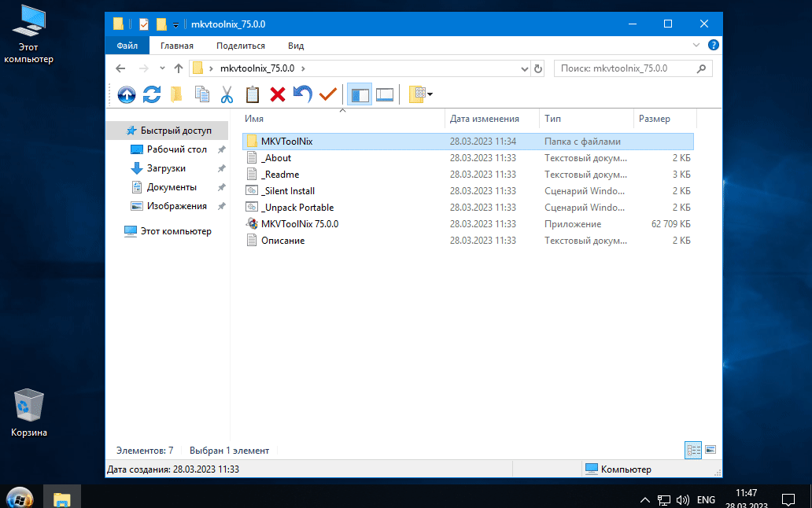Click the 62 709 КБ size cell
The width and height of the screenshot is (812, 508).
[x=670, y=224]
